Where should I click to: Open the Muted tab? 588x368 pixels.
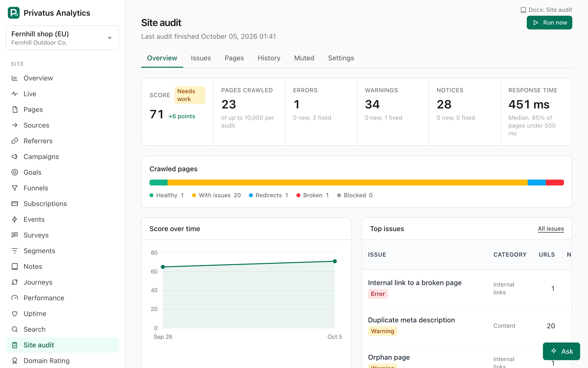point(304,58)
